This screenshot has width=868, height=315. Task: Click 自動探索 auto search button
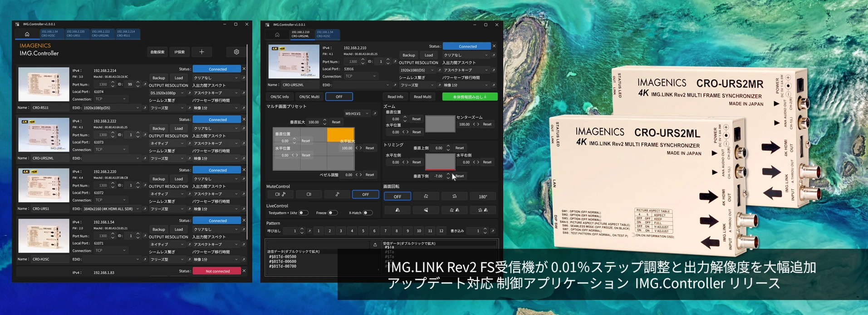(157, 52)
